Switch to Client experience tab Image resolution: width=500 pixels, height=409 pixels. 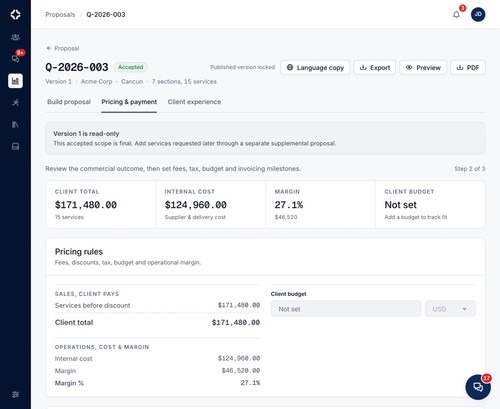[x=194, y=102]
